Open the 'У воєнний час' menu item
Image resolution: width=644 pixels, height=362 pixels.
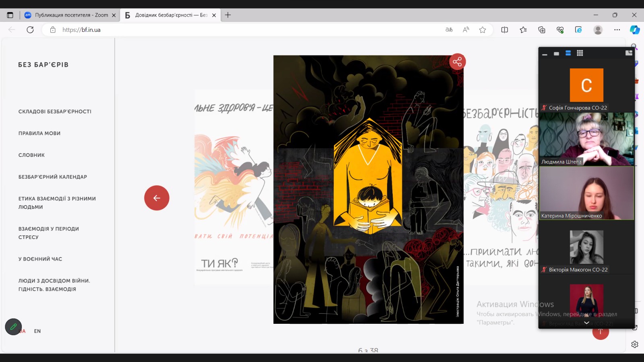(40, 259)
